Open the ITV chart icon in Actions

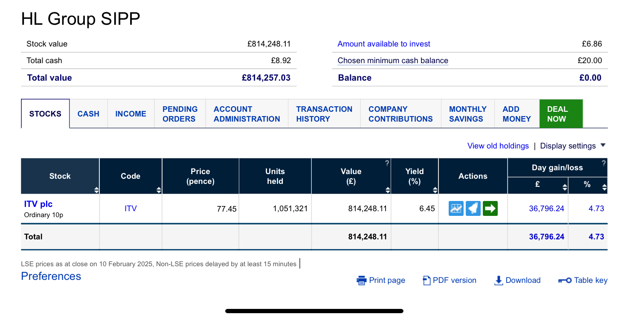pos(456,208)
